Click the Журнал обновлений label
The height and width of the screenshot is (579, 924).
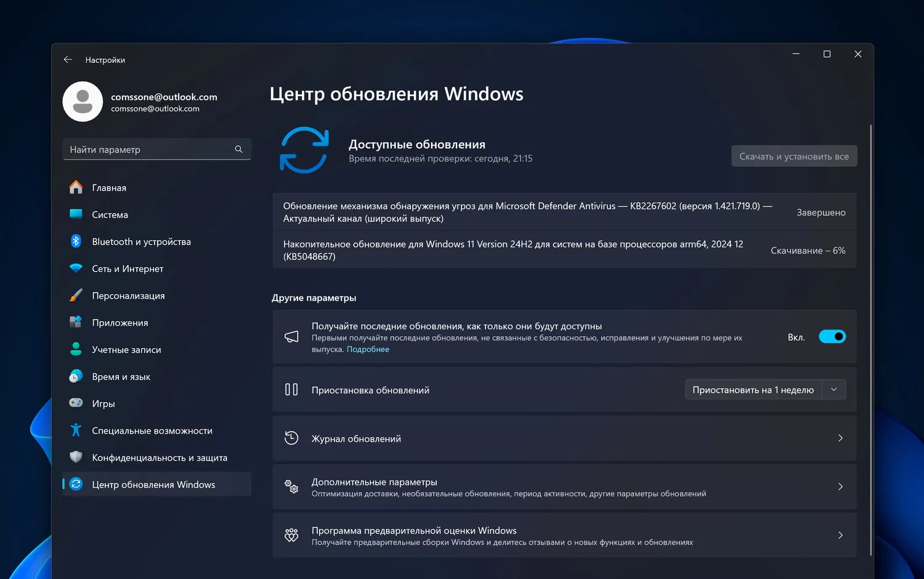click(356, 439)
